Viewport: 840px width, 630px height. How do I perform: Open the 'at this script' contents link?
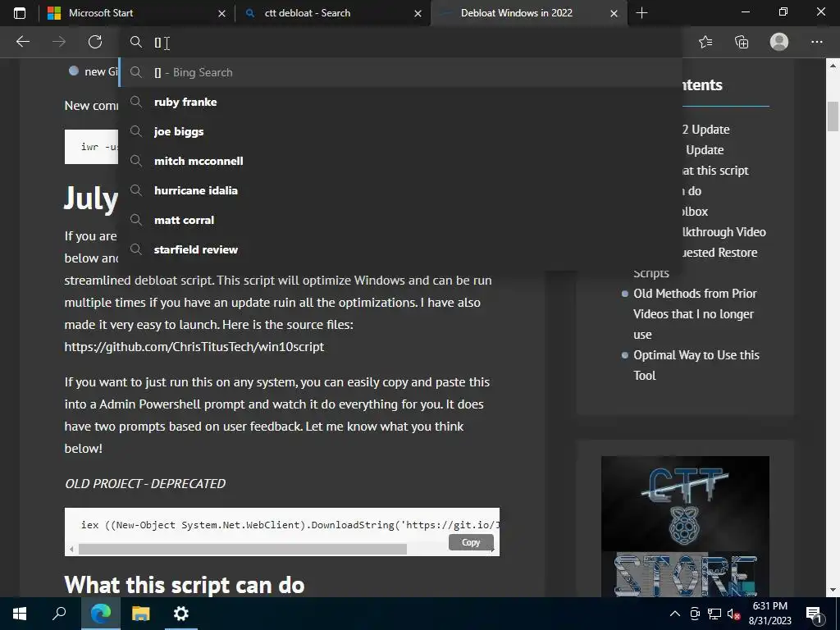pos(715,171)
